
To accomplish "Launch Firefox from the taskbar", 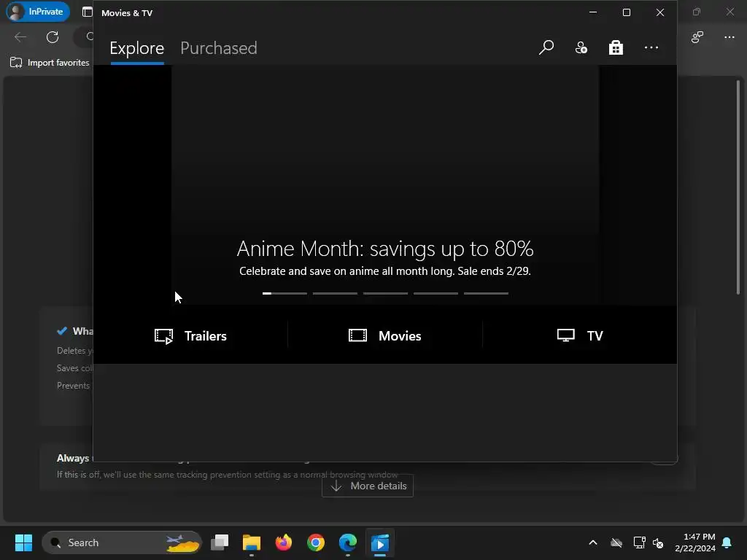I will coord(284,542).
